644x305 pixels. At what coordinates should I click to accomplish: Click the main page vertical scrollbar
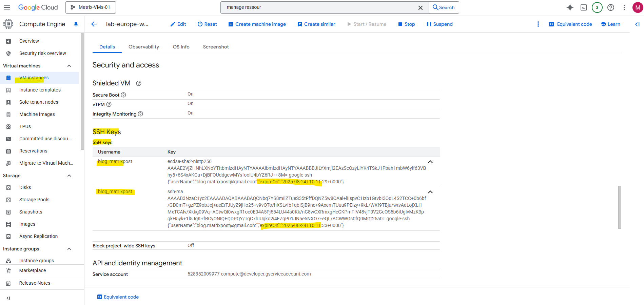(620, 207)
